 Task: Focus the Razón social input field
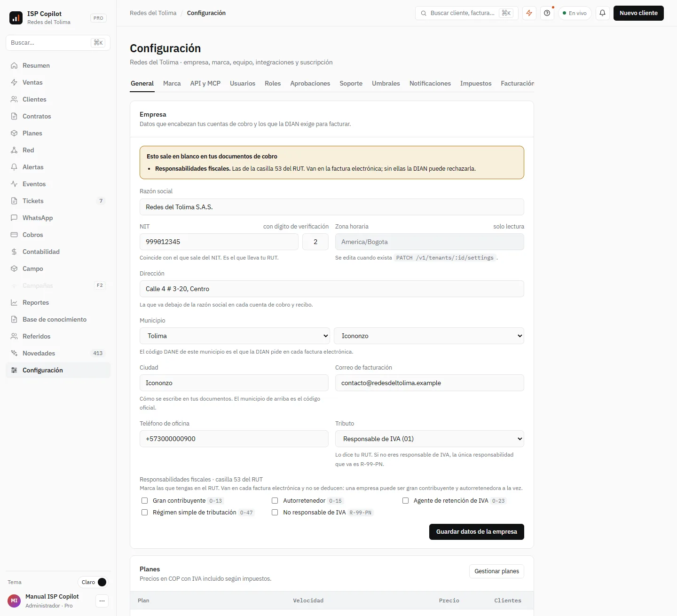pyautogui.click(x=332, y=207)
